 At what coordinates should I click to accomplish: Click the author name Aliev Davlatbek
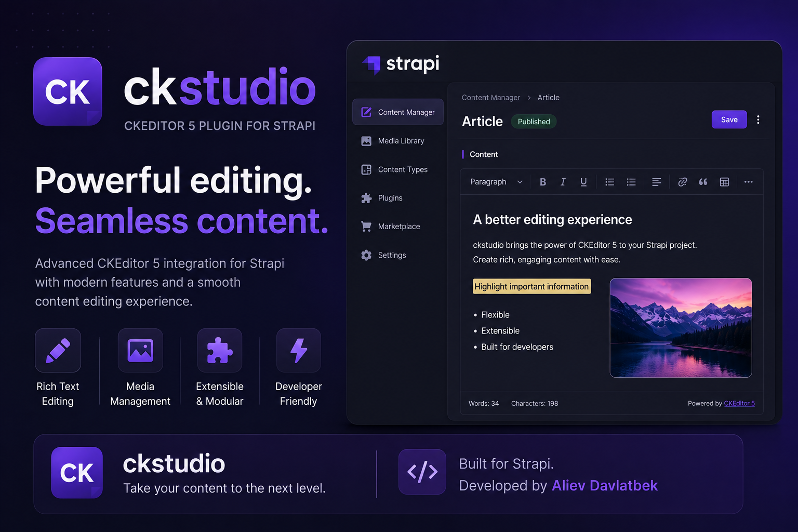[605, 486]
